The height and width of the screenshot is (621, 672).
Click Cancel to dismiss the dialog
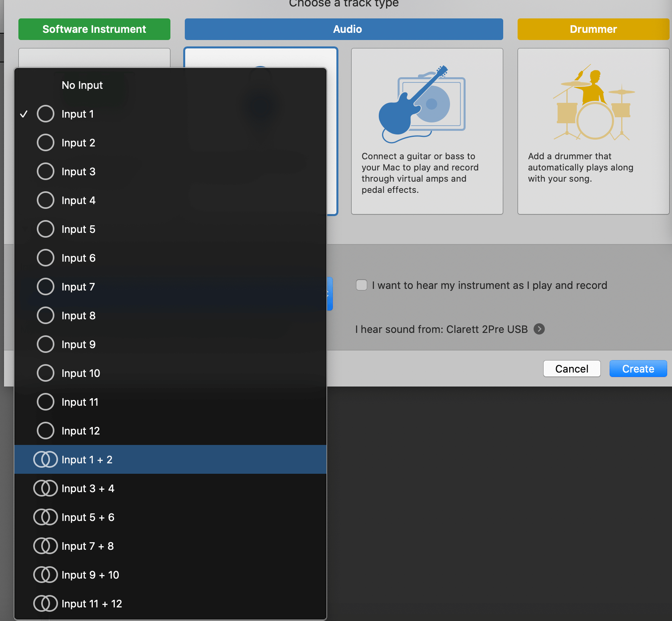point(572,369)
